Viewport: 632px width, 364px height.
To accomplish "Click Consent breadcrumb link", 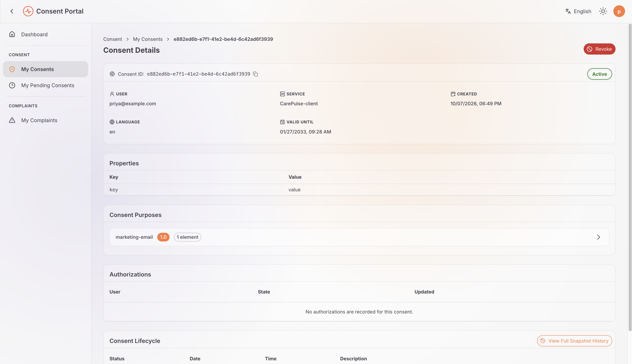I will (x=112, y=39).
